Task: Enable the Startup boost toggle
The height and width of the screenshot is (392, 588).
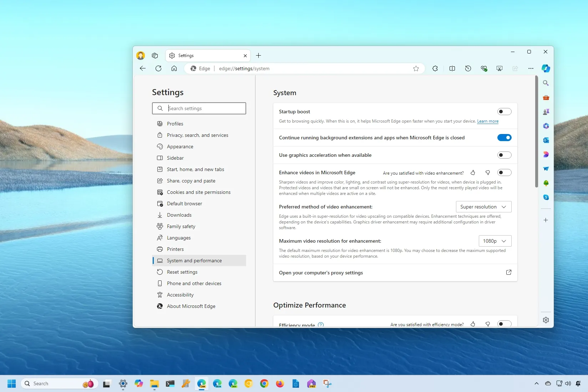Action: (x=504, y=111)
